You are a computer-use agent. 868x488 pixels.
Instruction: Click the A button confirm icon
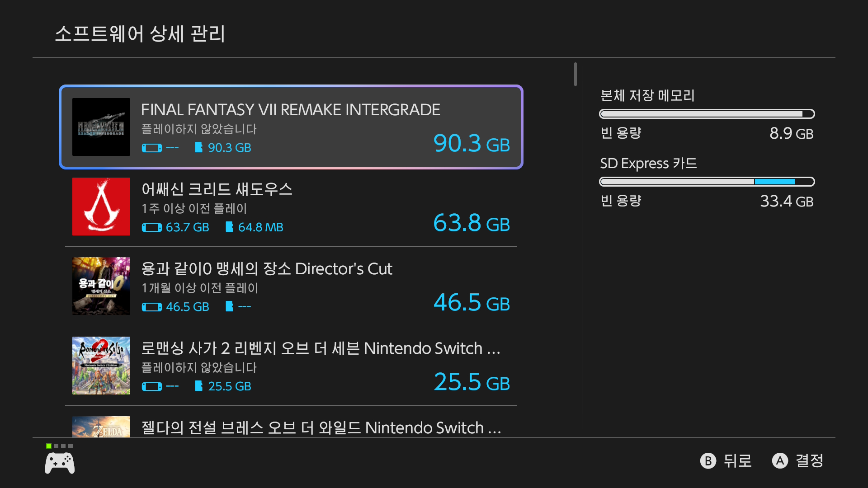coord(780,461)
